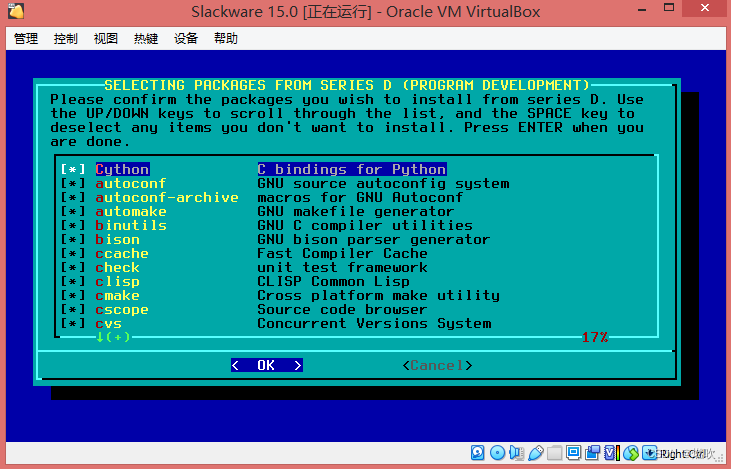This screenshot has width=731, height=469.
Task: Toggle the bison package checkbox
Action: (73, 239)
